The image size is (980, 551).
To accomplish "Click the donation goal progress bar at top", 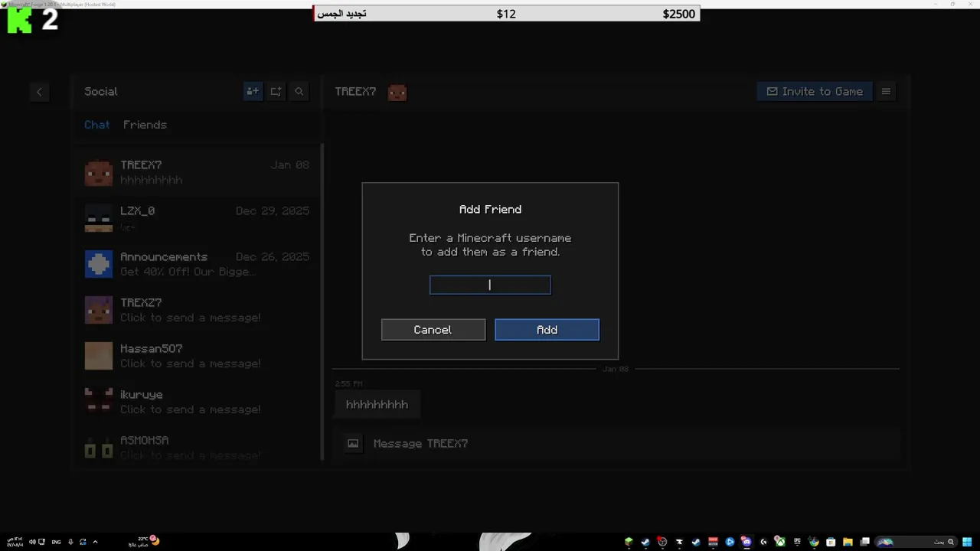I will click(x=506, y=14).
